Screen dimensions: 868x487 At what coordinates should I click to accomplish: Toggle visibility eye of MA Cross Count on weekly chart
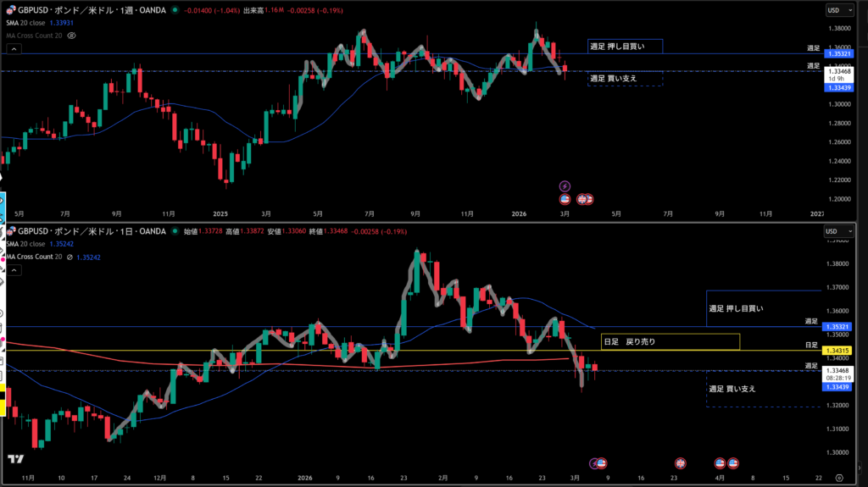pos(71,36)
